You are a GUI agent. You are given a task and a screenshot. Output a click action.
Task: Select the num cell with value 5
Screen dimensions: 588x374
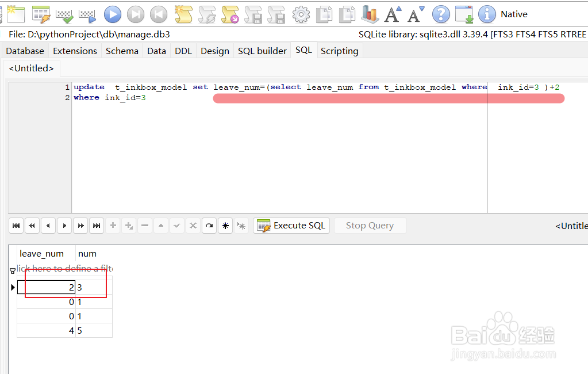coord(94,330)
